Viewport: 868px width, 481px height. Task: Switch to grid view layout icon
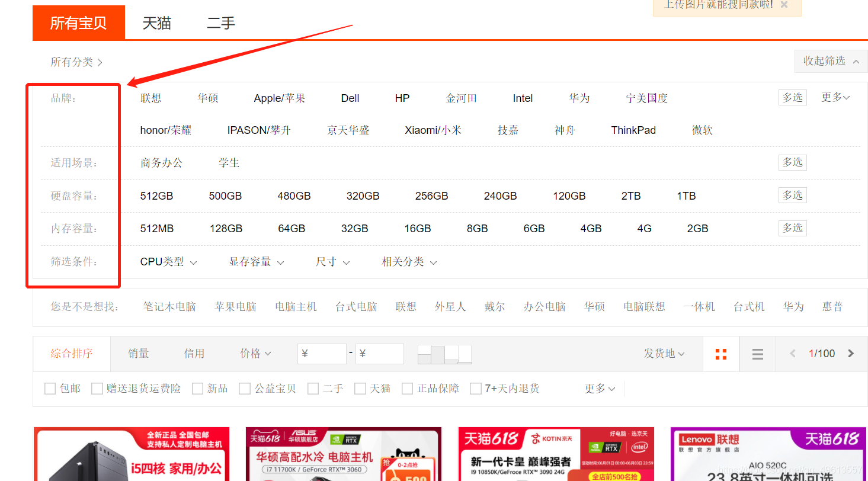721,354
